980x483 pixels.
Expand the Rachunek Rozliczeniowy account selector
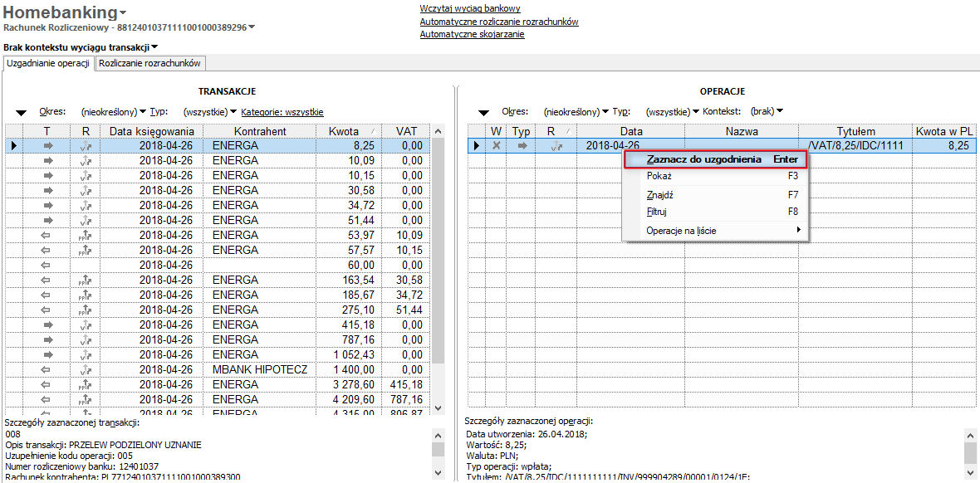click(x=252, y=27)
